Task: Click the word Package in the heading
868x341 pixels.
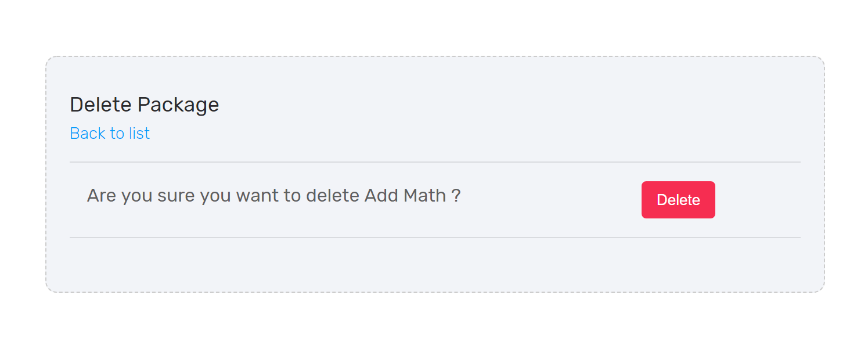Action: click(178, 105)
